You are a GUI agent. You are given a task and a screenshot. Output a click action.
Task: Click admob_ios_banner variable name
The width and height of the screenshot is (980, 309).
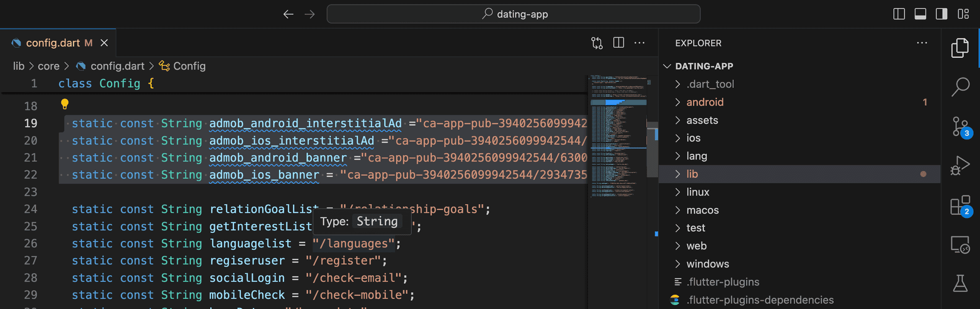[264, 175]
